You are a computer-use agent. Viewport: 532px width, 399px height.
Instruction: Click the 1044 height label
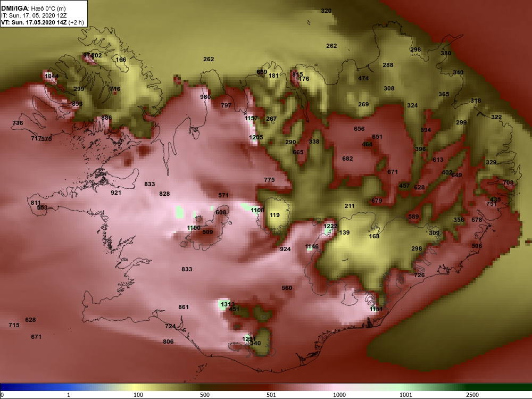pos(52,76)
